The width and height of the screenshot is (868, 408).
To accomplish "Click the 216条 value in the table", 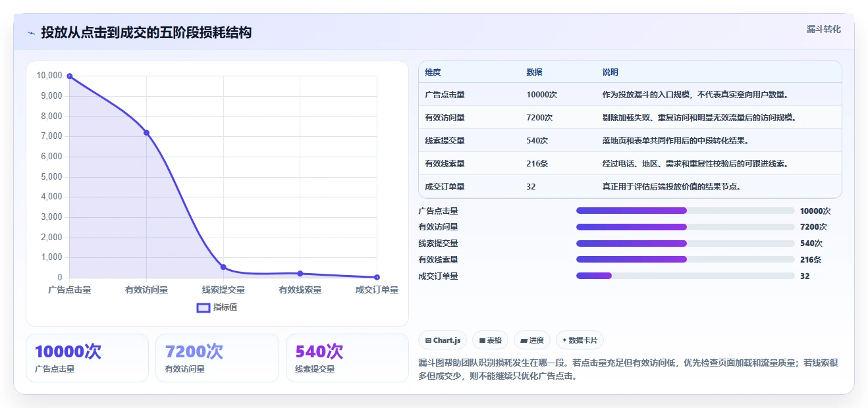I will click(537, 164).
